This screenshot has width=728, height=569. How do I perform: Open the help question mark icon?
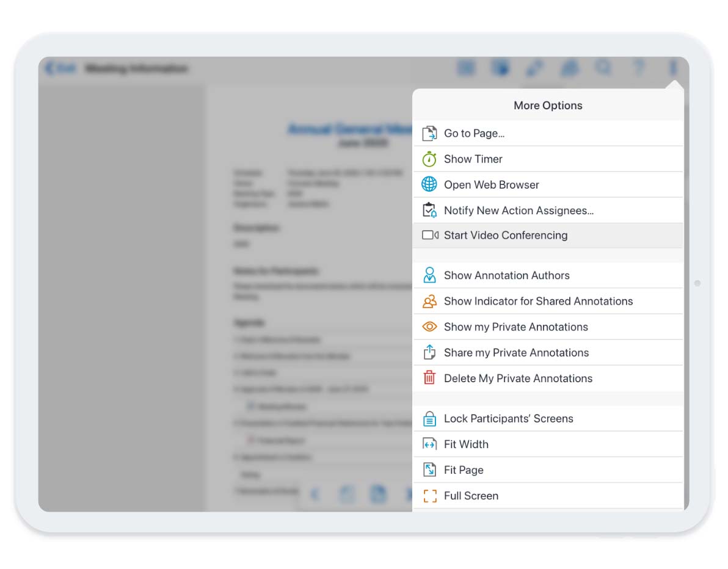point(638,68)
